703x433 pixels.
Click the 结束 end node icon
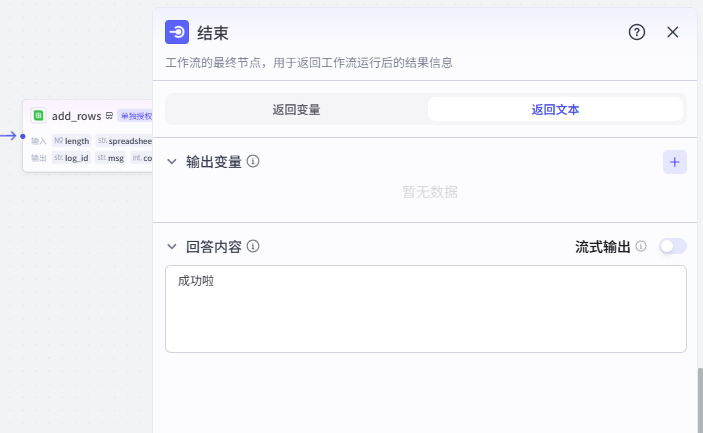(177, 32)
